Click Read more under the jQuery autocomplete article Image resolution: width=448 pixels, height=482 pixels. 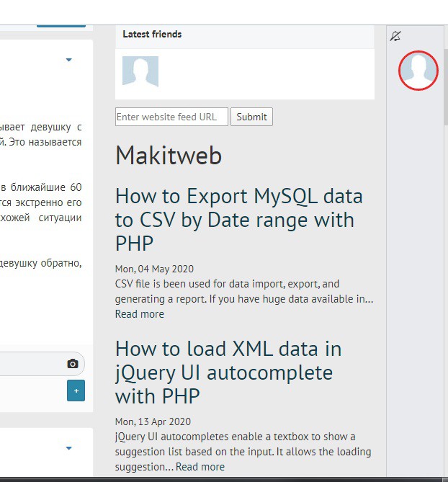point(200,467)
